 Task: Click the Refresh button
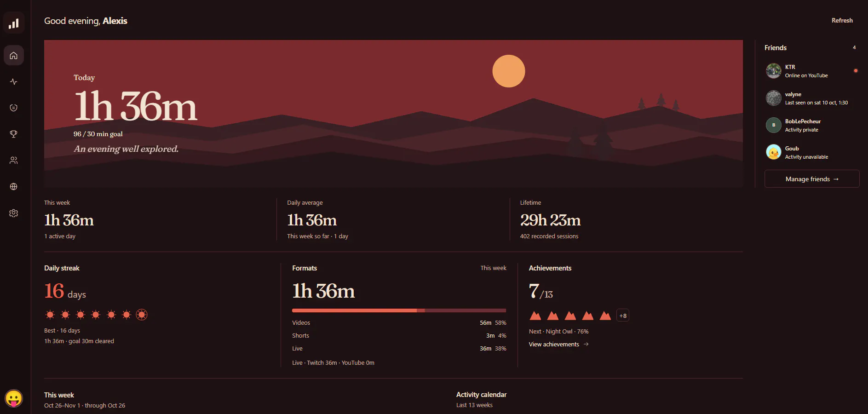point(842,20)
